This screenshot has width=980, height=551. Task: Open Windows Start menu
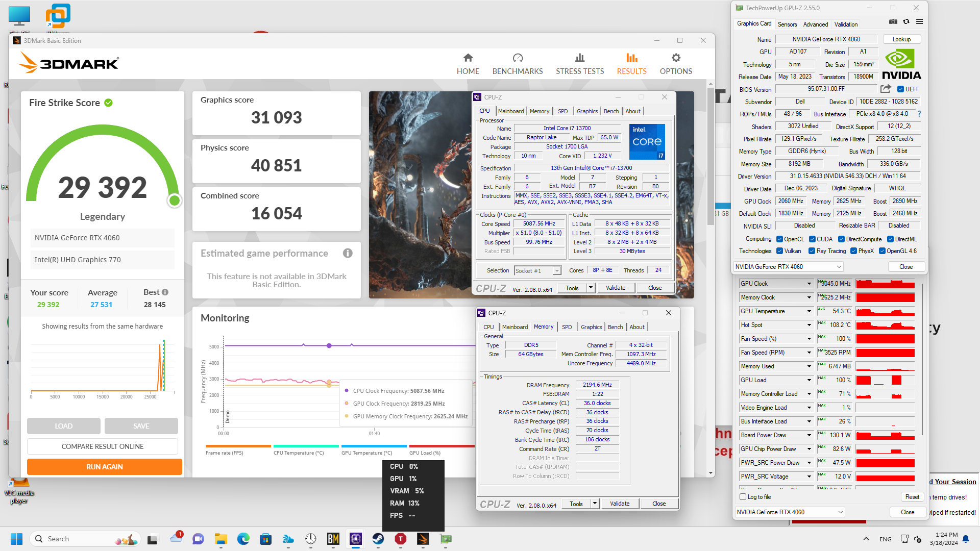[x=16, y=539]
